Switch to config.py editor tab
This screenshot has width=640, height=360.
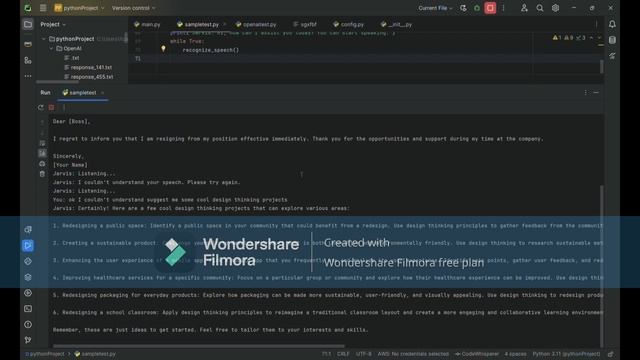(348, 24)
